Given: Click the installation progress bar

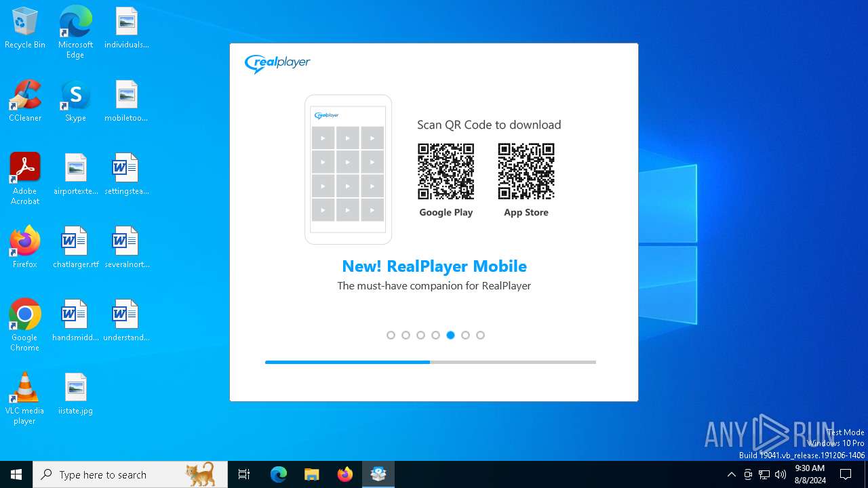Looking at the screenshot, I should tap(431, 362).
